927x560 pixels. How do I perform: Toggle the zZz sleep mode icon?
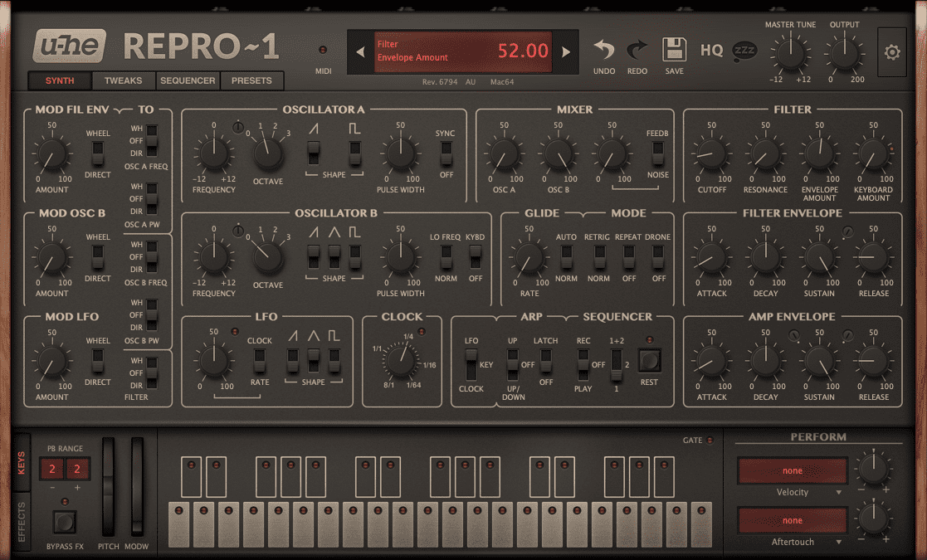(x=744, y=51)
